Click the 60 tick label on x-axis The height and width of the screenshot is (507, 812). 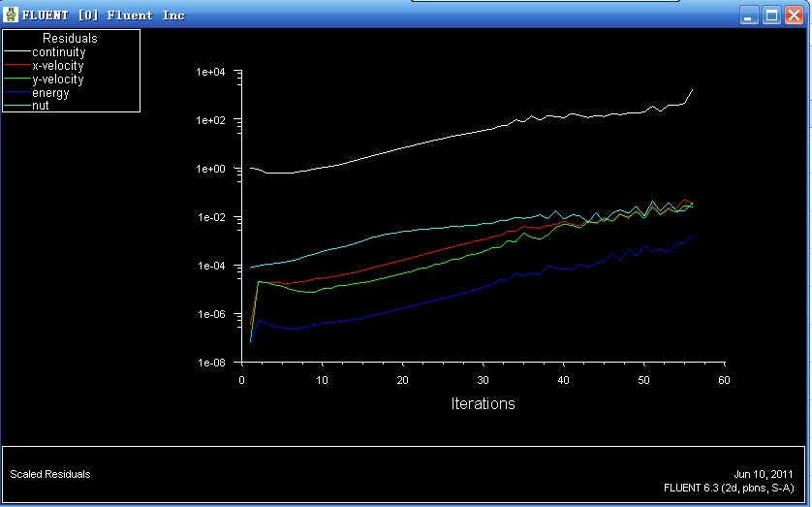[724, 380]
